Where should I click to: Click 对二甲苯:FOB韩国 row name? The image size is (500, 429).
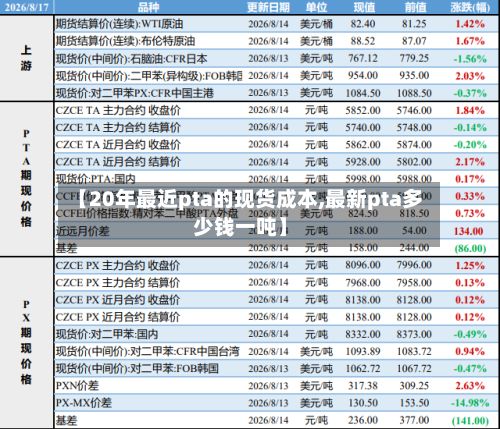click(x=137, y=369)
